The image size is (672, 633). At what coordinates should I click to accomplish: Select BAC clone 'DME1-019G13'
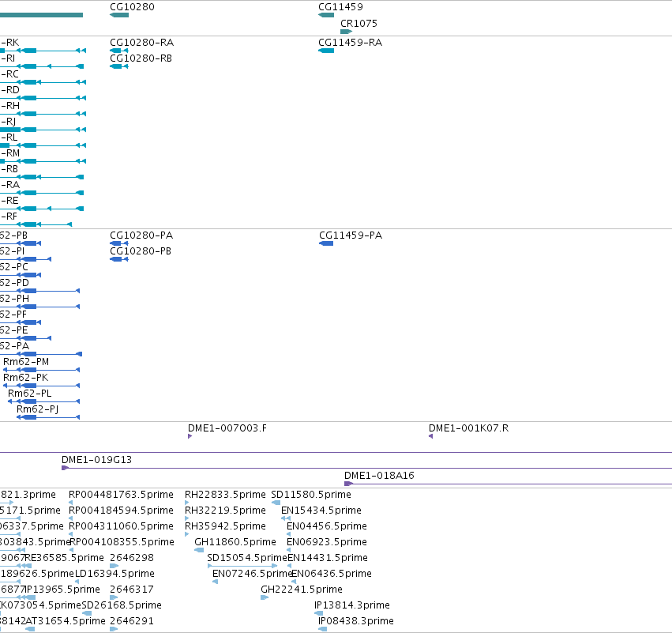97,460
